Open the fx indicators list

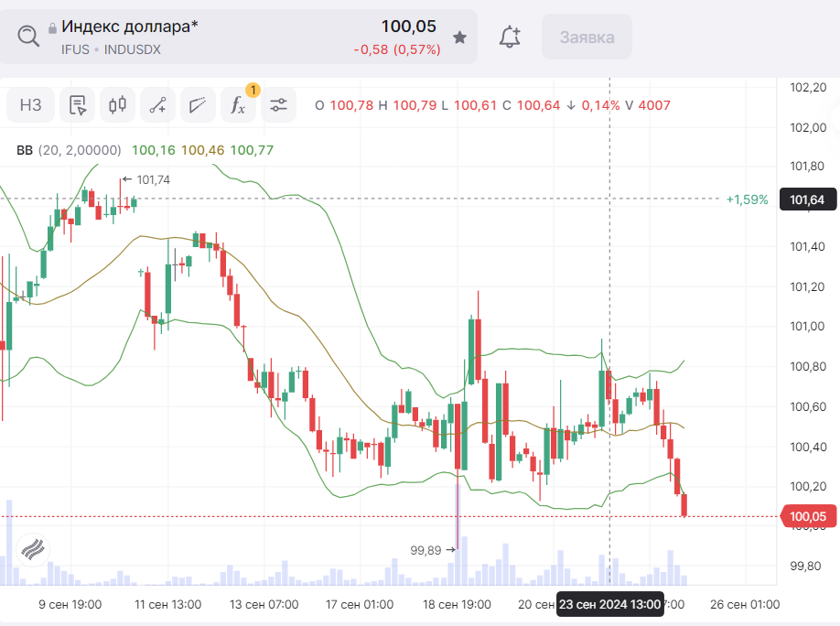[238, 105]
